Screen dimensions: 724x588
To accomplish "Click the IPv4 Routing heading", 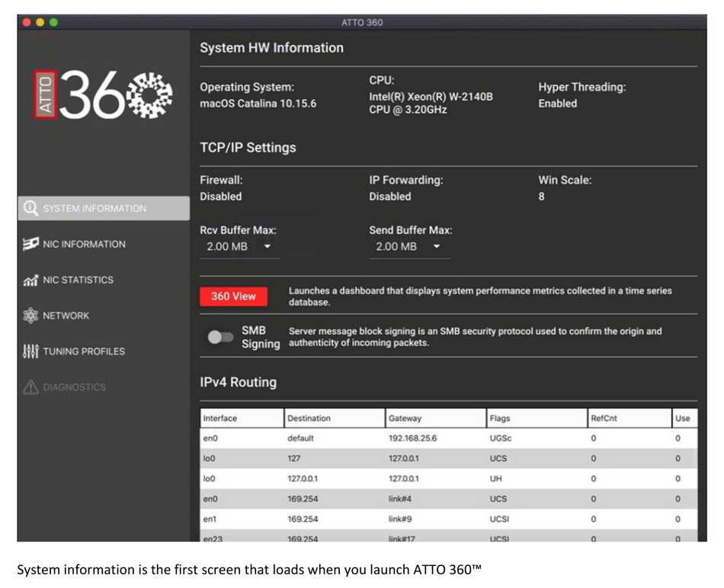I will 239,382.
